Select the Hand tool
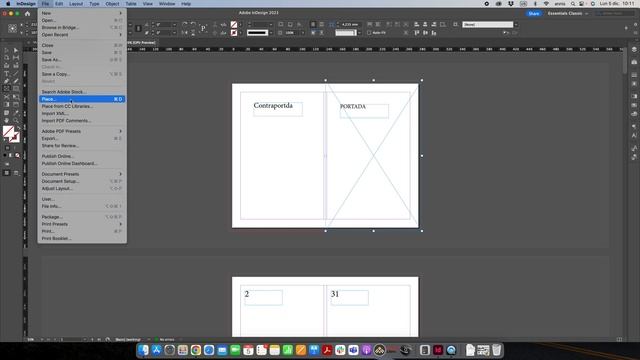This screenshot has height=360, width=640. pyautogui.click(x=7, y=120)
